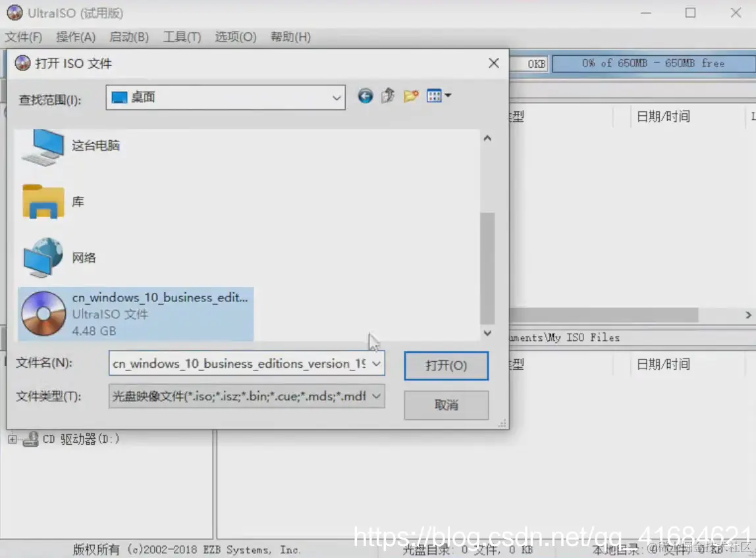Open the 选项(O) menu

(235, 37)
